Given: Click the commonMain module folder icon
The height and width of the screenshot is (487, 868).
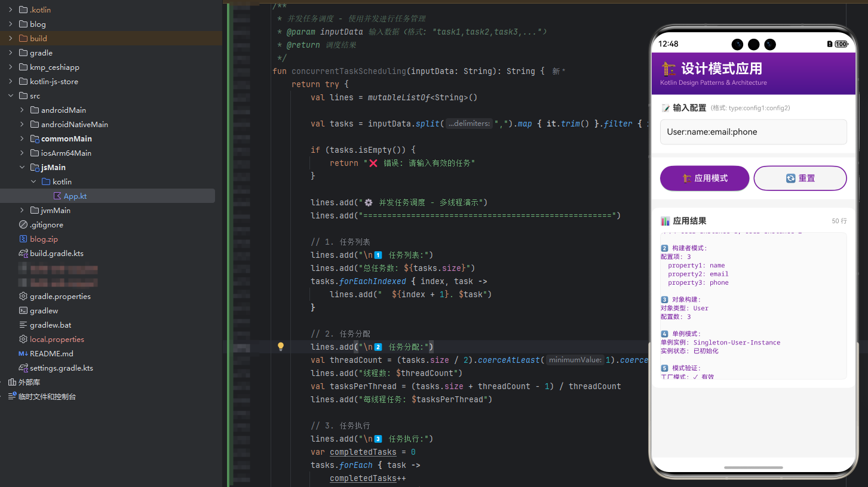Looking at the screenshot, I should click(x=35, y=138).
